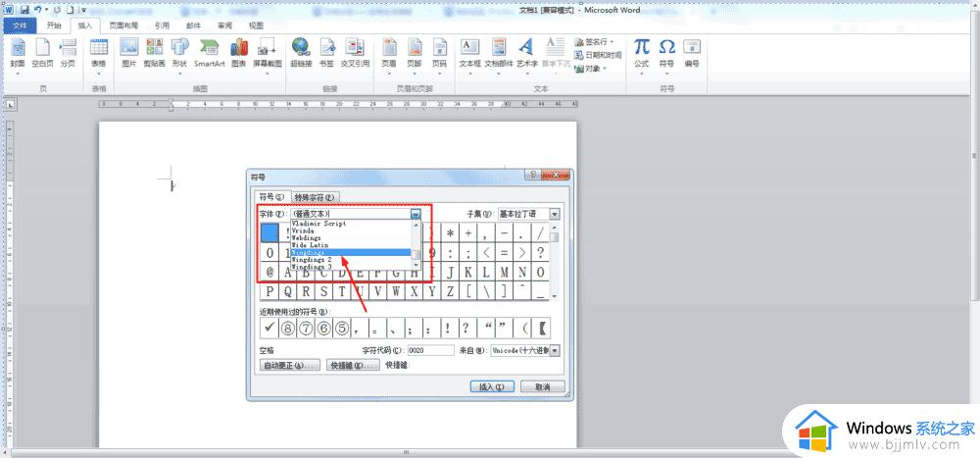Switch to the 页面布局 Page Layout tab
The height and width of the screenshot is (458, 980).
pyautogui.click(x=122, y=25)
